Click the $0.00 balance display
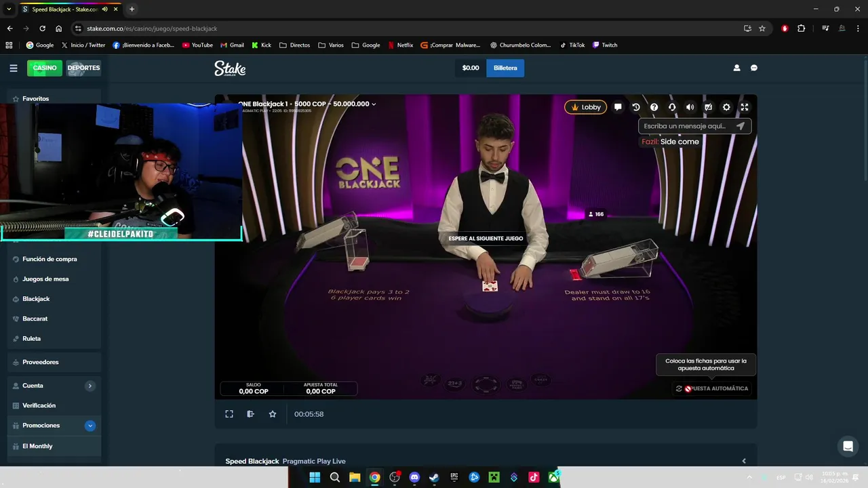The image size is (868, 488). 471,68
